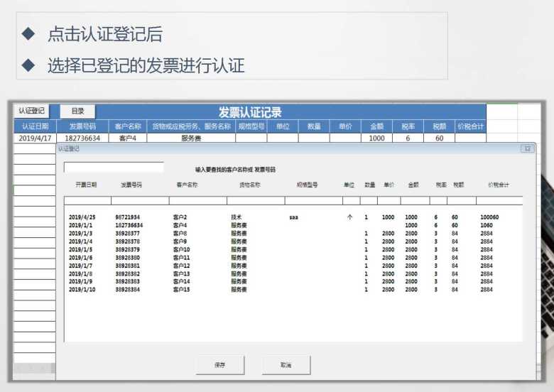Click the 开票日期 column label in dialog
Viewport: 554px width, 392px height.
tap(86, 185)
